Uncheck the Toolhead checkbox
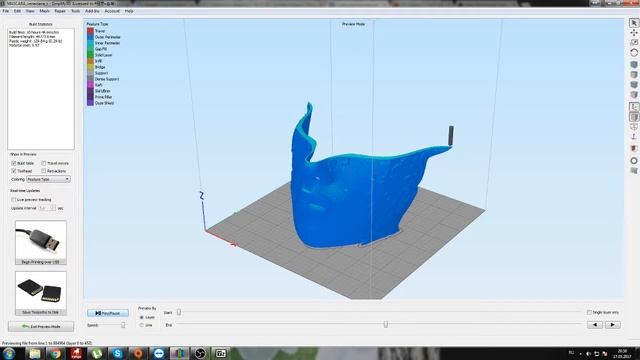Image resolution: width=640 pixels, height=360 pixels. [14, 171]
